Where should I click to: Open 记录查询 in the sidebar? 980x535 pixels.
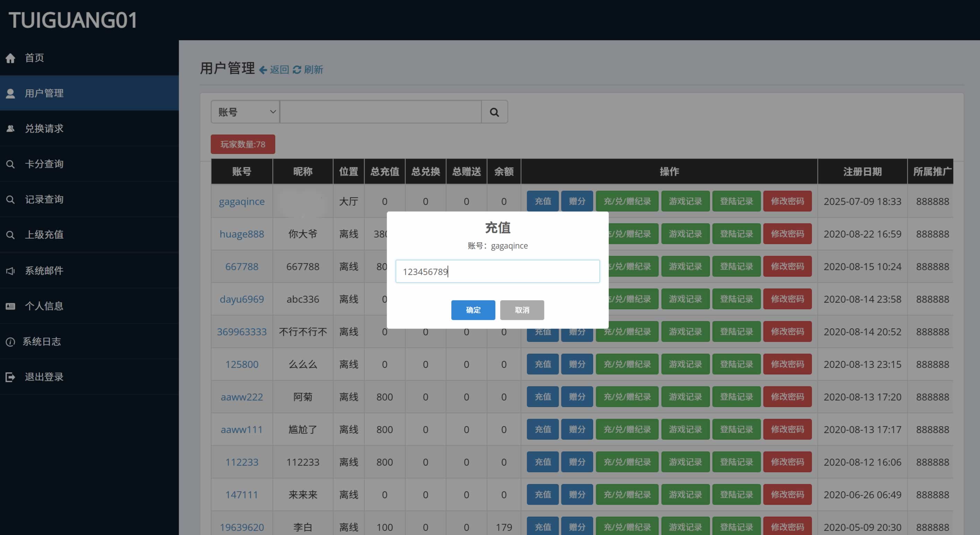(44, 199)
